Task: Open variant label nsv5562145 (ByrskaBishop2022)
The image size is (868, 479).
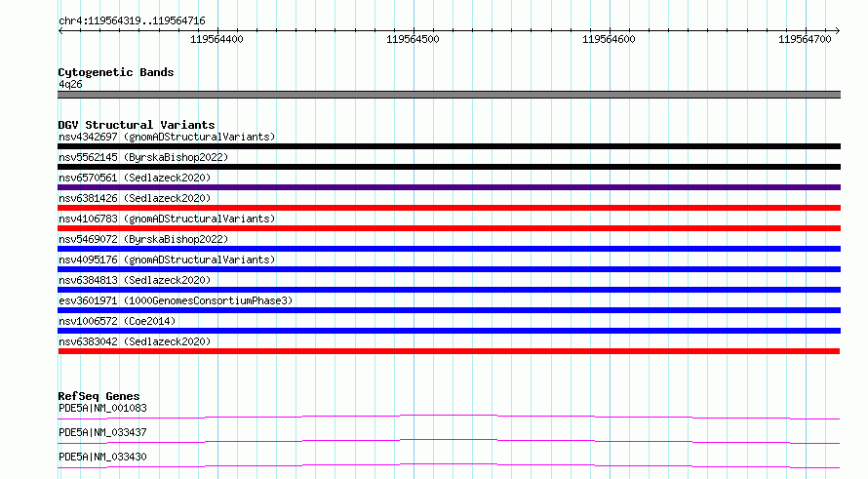Action: [x=143, y=157]
